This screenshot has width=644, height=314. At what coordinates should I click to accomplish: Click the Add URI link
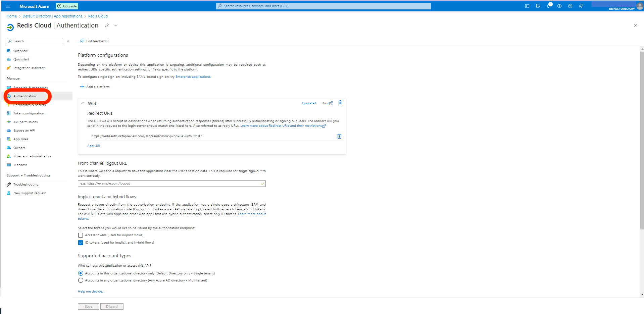click(x=94, y=146)
